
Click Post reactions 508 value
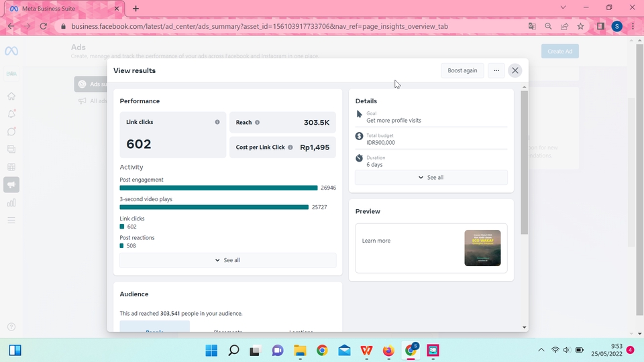tap(131, 246)
